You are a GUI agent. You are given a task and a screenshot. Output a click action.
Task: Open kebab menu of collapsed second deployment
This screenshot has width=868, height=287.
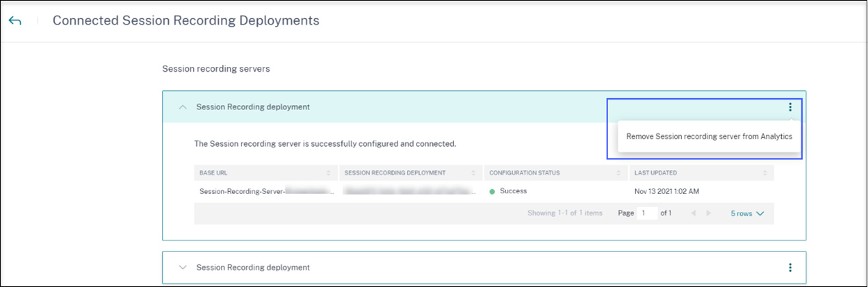(790, 267)
